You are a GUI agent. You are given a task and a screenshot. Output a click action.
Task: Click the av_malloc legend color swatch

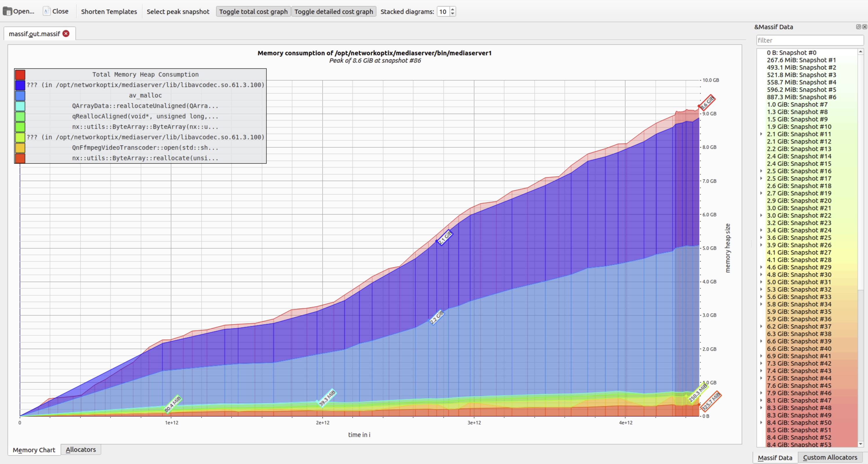click(x=20, y=96)
